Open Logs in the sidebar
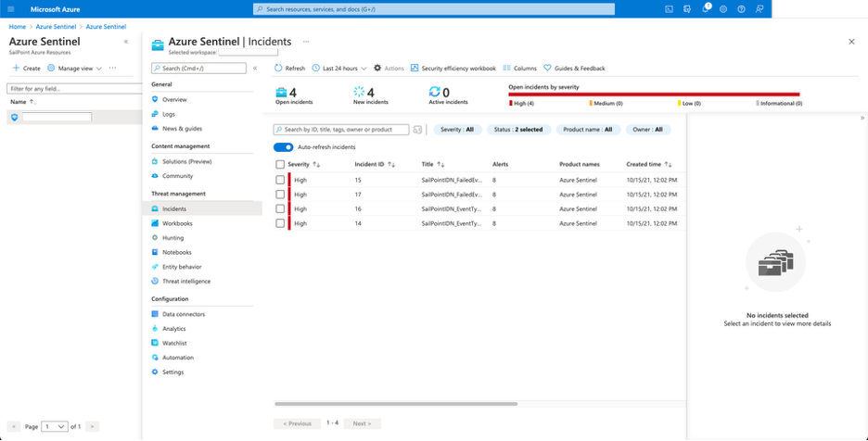 pyautogui.click(x=168, y=114)
